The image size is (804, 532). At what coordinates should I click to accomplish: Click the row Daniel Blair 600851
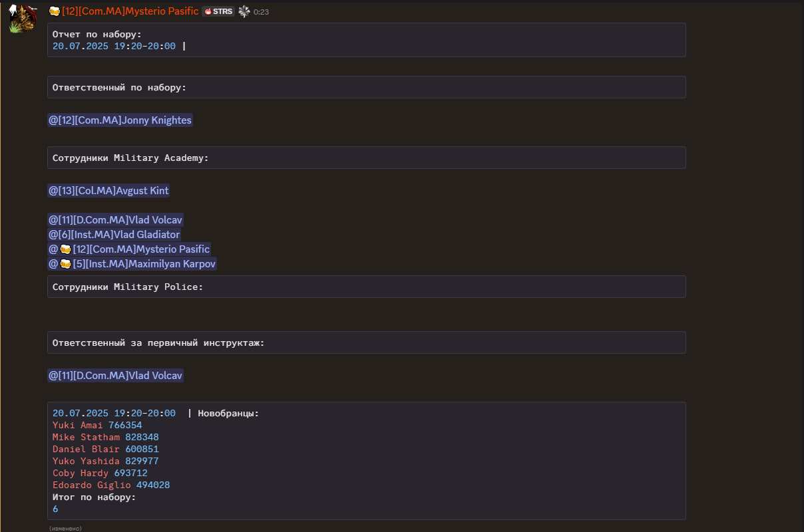pyautogui.click(x=106, y=449)
